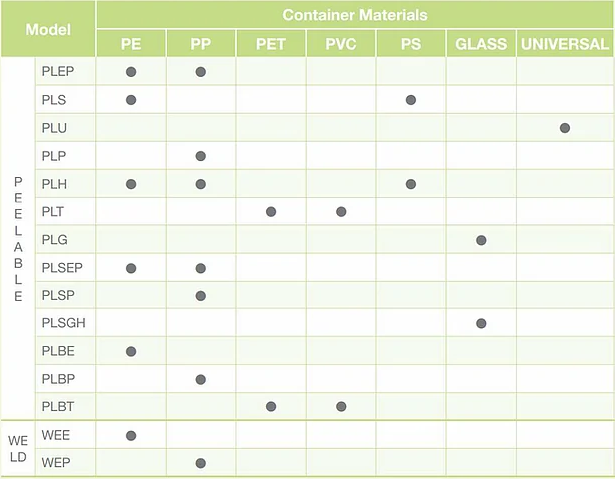
Task: Click the PLSGH row GLASS dot
Action: (x=481, y=323)
